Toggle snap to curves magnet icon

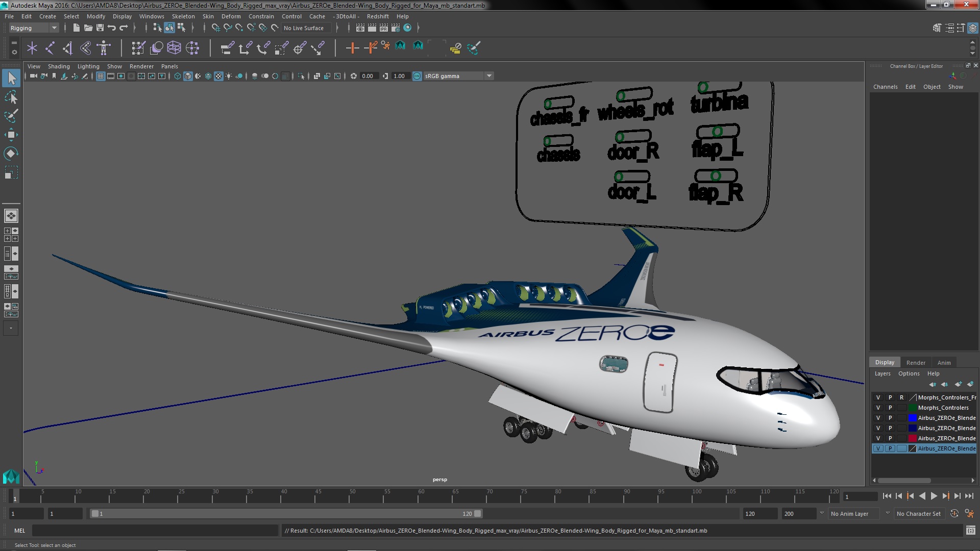(228, 28)
